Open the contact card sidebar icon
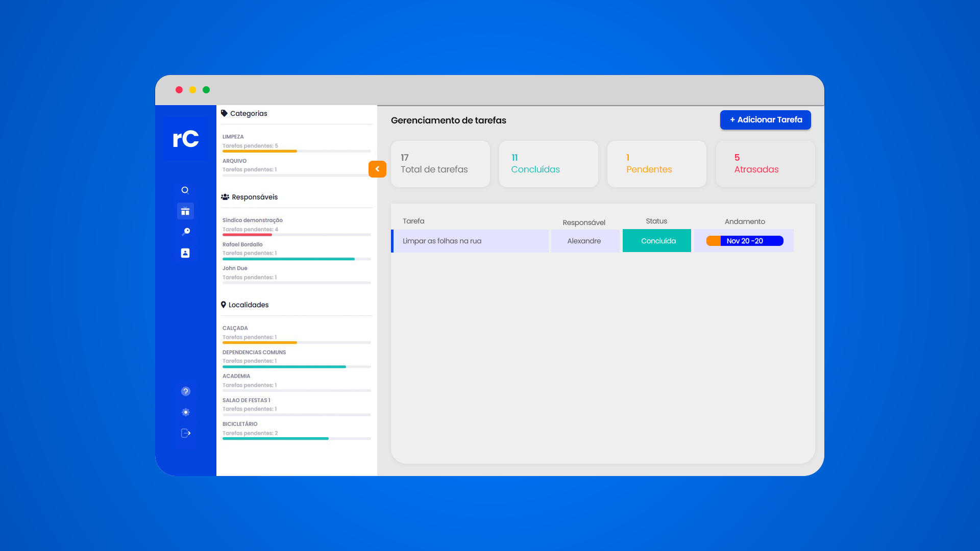Image resolution: width=980 pixels, height=551 pixels. pos(185,253)
